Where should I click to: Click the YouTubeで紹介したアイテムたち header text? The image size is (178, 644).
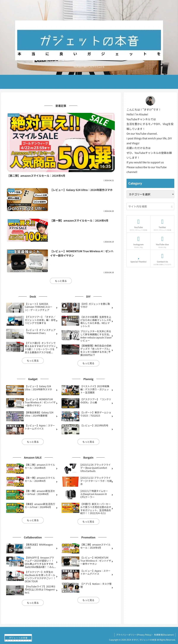[89, 67]
